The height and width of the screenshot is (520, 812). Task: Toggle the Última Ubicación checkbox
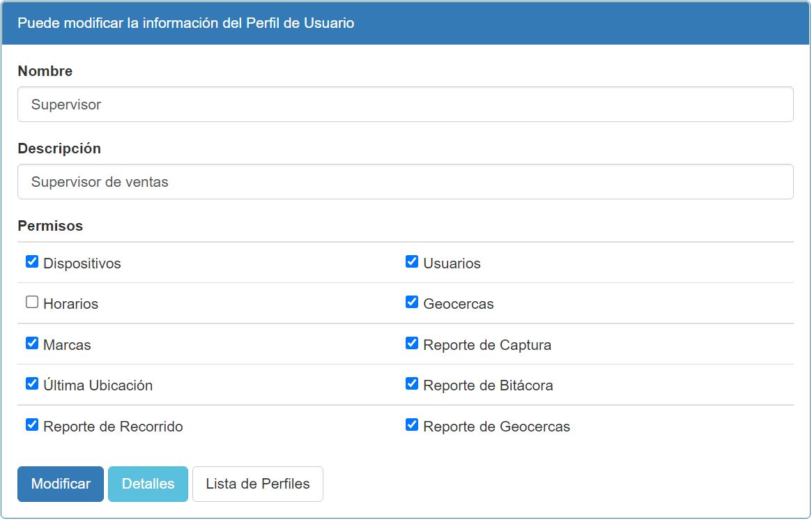pyautogui.click(x=32, y=384)
